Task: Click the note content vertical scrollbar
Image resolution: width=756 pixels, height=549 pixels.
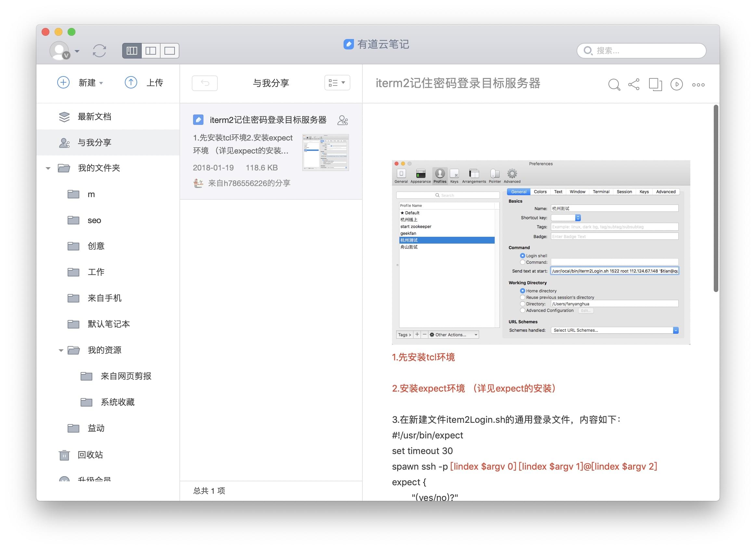Action: (x=716, y=199)
